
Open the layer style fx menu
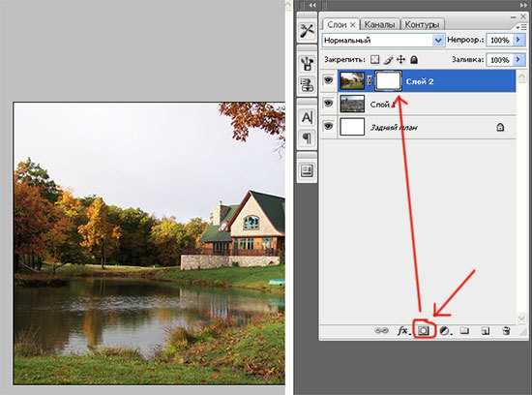tap(403, 330)
